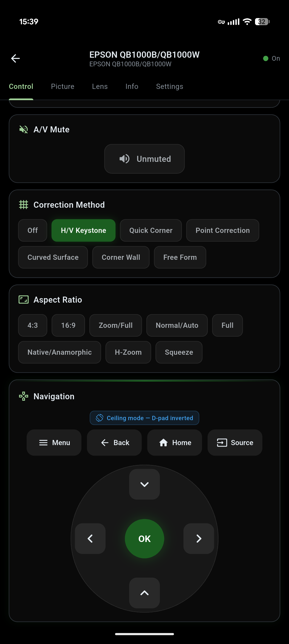
Task: Select the Off correction method
Action: click(x=32, y=230)
